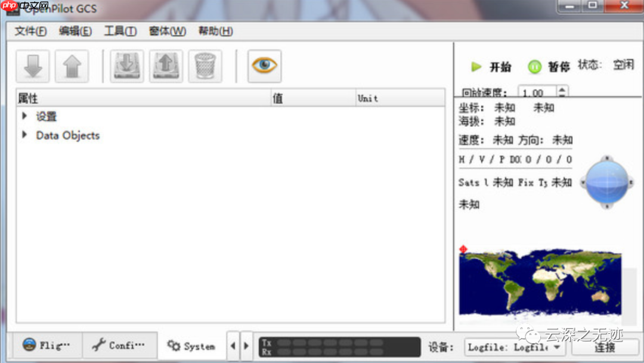
Task: Expand the 设置 tree node
Action: (24, 116)
